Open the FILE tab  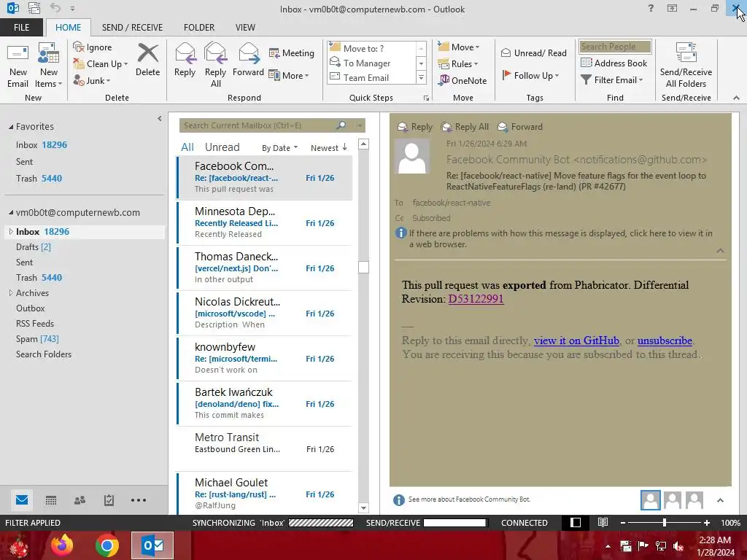(x=21, y=28)
